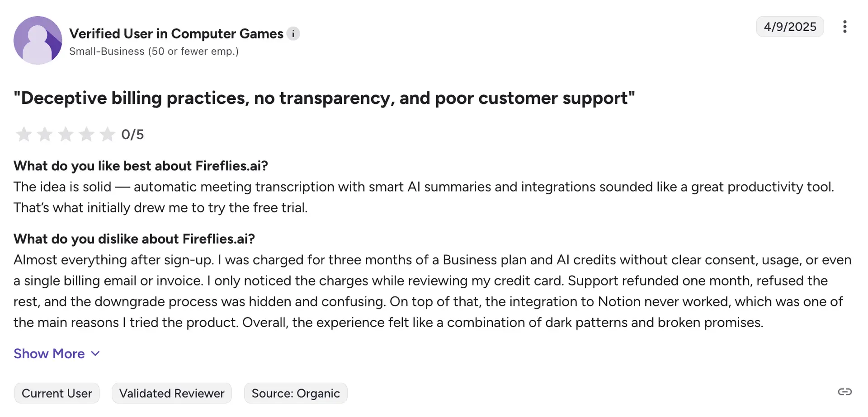This screenshot has height=417, width=868.
Task: Click the third rating star
Action: pos(66,134)
